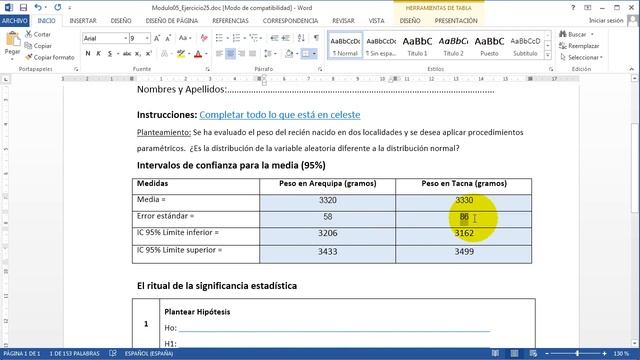The height and width of the screenshot is (360, 640).
Task: Redo the last action
Action: (58, 7)
